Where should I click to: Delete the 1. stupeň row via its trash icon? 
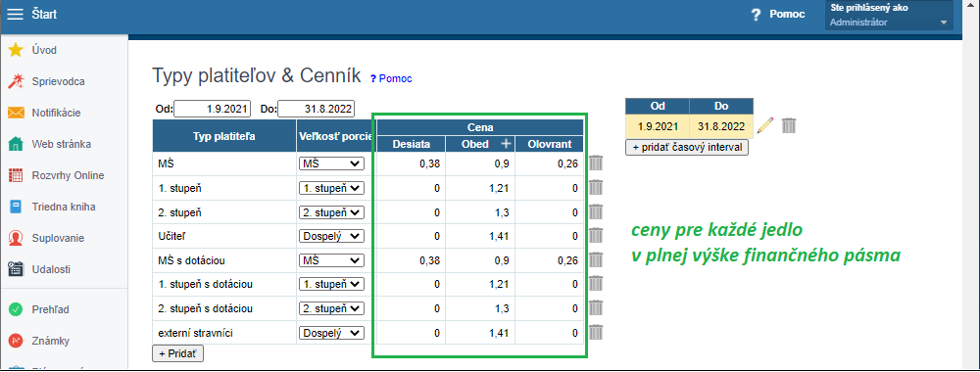click(x=596, y=187)
